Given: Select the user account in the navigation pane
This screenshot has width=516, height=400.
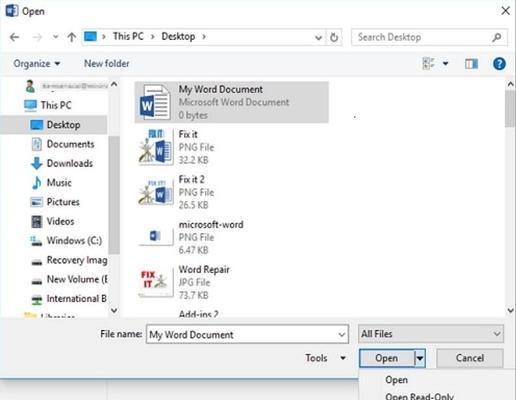Looking at the screenshot, I should (66, 86).
